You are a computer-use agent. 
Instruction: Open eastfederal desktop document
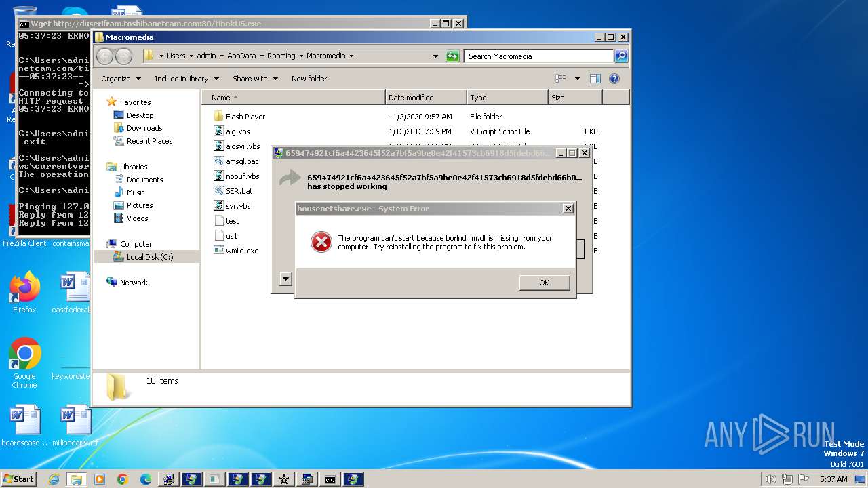(x=73, y=293)
